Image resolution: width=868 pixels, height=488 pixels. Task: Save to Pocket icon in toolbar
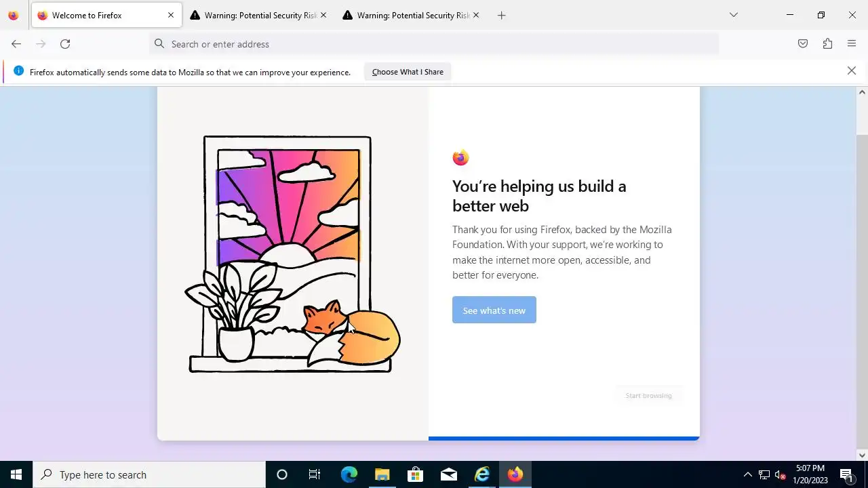[803, 44]
